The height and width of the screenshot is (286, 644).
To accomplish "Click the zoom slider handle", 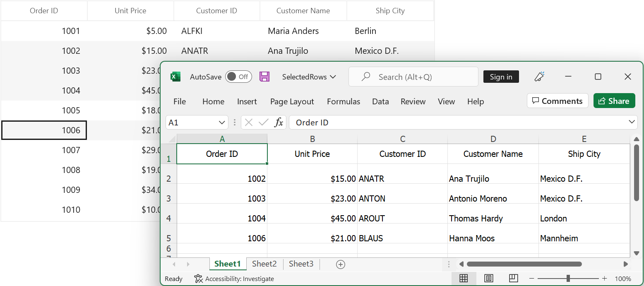I will pos(568,279).
